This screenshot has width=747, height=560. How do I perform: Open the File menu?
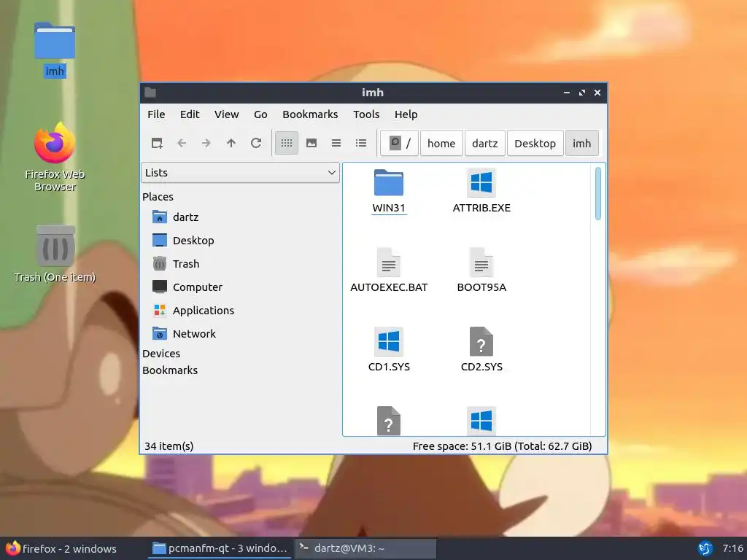[156, 114]
